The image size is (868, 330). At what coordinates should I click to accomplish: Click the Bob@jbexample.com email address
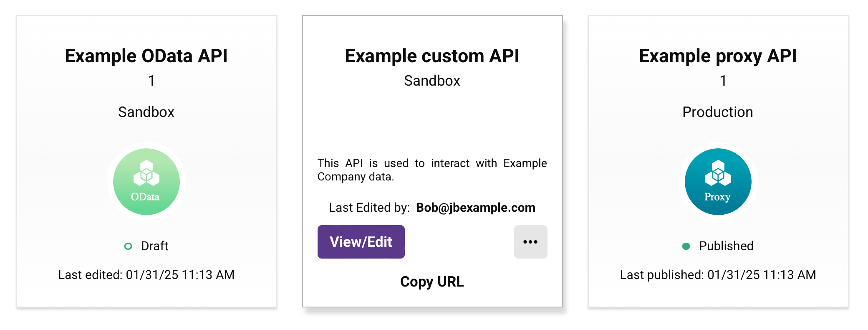475,208
